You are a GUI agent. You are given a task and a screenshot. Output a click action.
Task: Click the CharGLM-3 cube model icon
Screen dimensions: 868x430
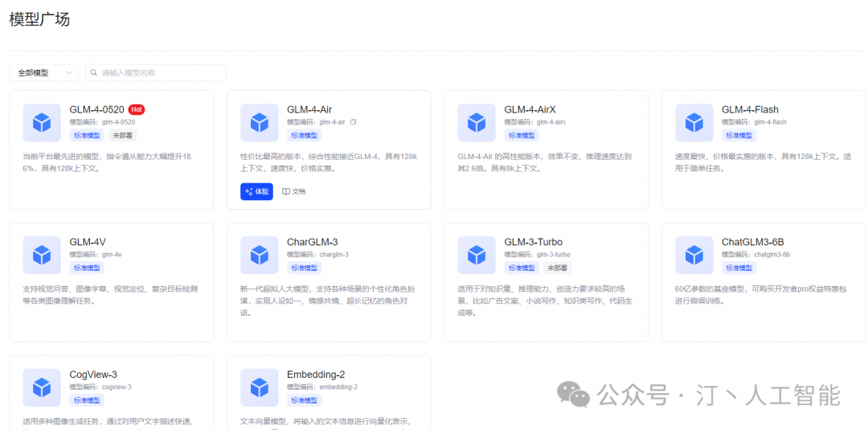point(260,255)
